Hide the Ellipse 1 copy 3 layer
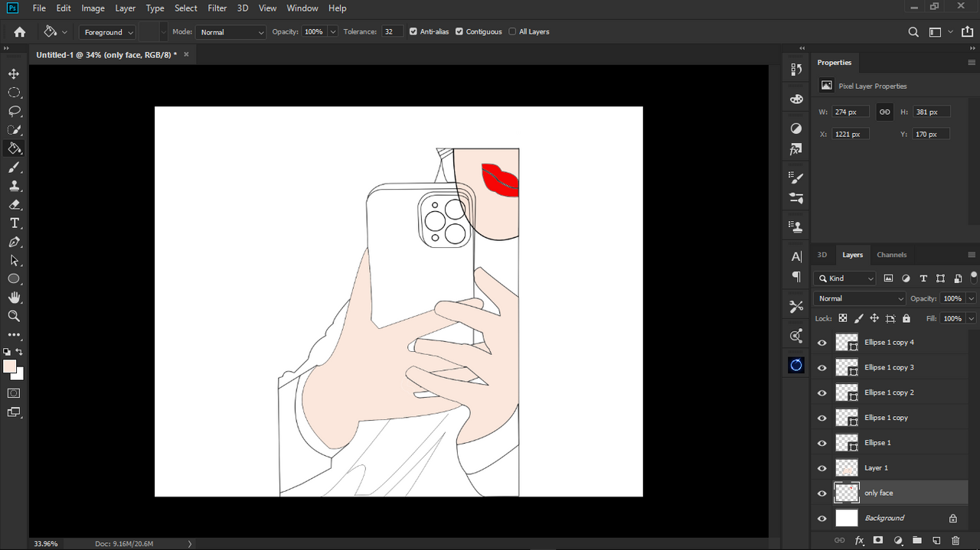 (822, 368)
